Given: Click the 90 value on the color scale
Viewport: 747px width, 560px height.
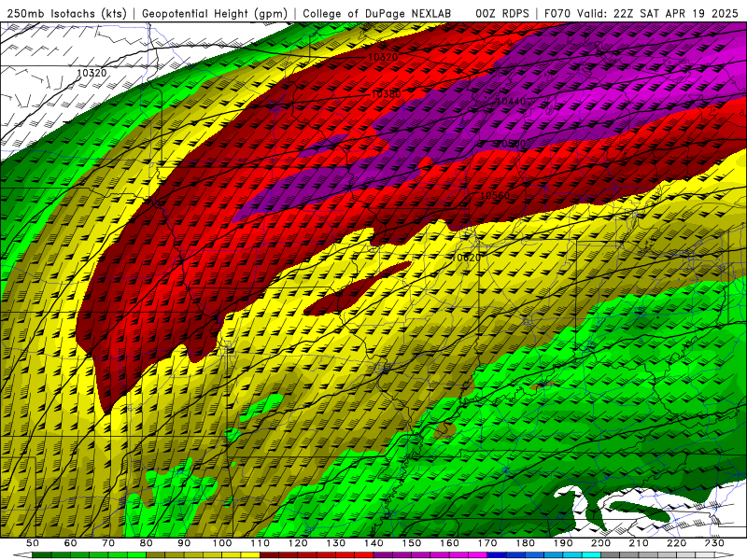Looking at the screenshot, I should point(184,543).
